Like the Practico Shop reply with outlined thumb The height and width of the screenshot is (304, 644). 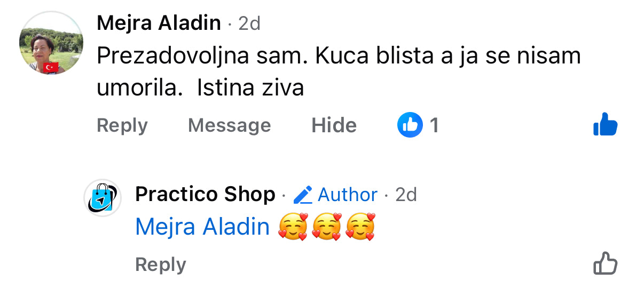pos(605,263)
